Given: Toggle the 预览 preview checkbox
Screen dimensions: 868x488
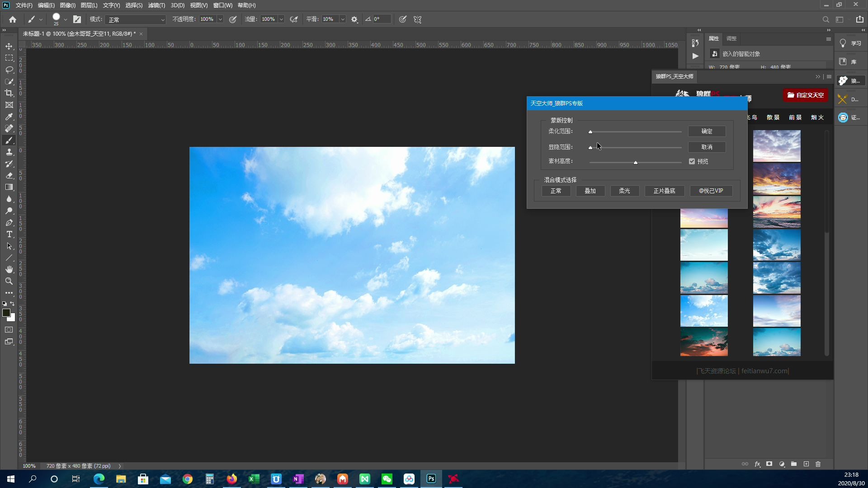Looking at the screenshot, I should coord(692,161).
